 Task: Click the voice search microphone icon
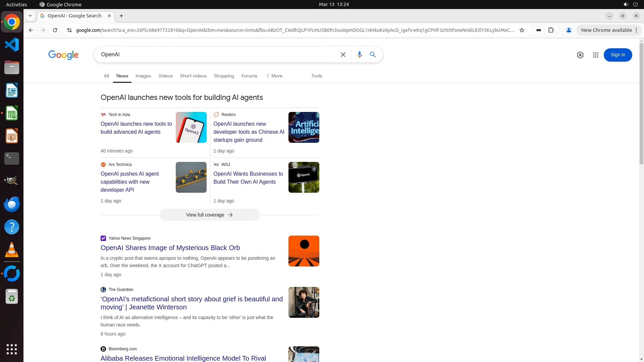point(359,55)
